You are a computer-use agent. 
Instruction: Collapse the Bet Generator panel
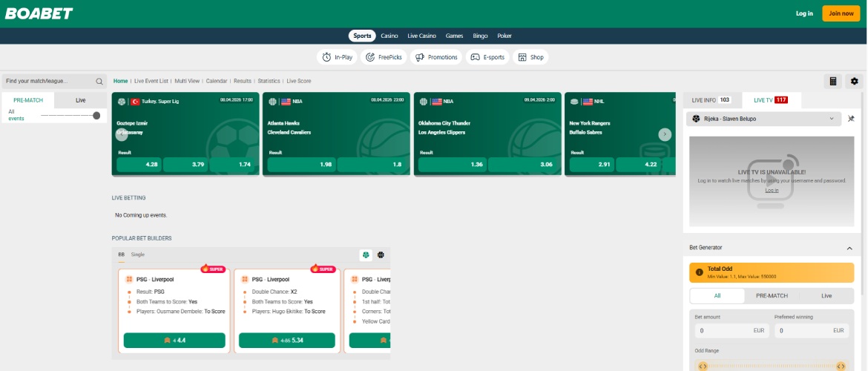(849, 248)
